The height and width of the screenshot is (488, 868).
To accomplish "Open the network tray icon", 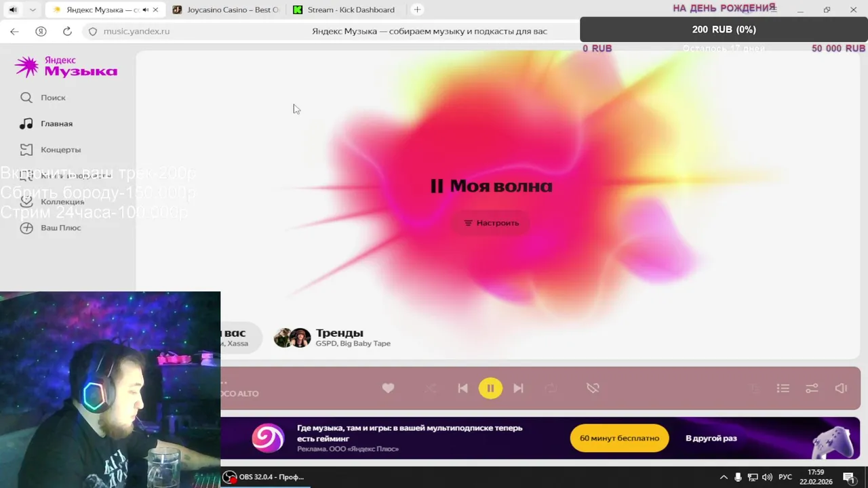I will (753, 477).
